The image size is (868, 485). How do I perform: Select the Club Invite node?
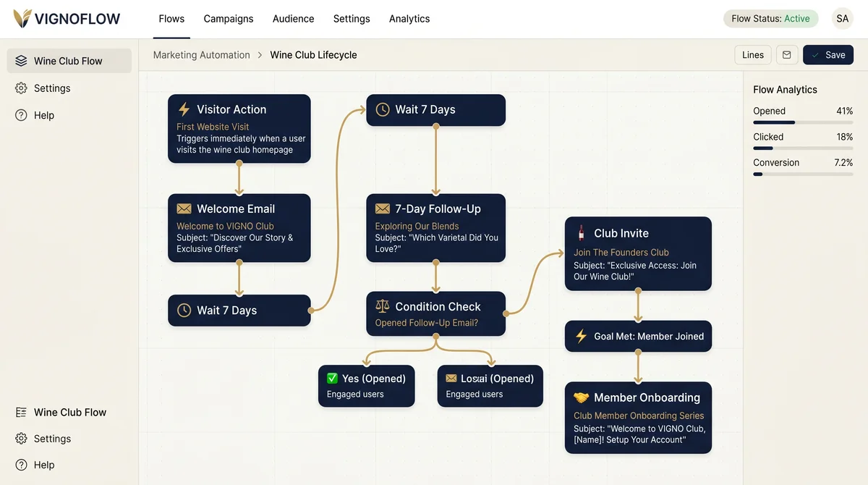coord(638,254)
